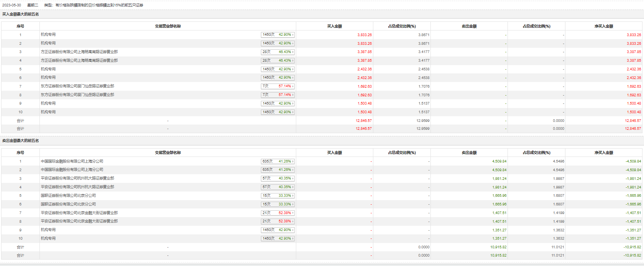The width and height of the screenshot is (644, 266).
Task: Click the 2023-05-30 date at the top
Action: (12, 5)
